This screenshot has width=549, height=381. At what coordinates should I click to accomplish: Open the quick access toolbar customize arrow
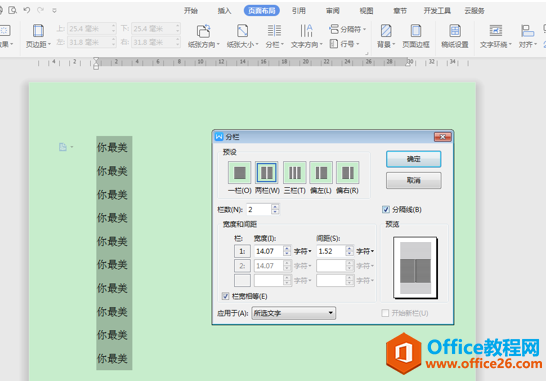click(54, 11)
